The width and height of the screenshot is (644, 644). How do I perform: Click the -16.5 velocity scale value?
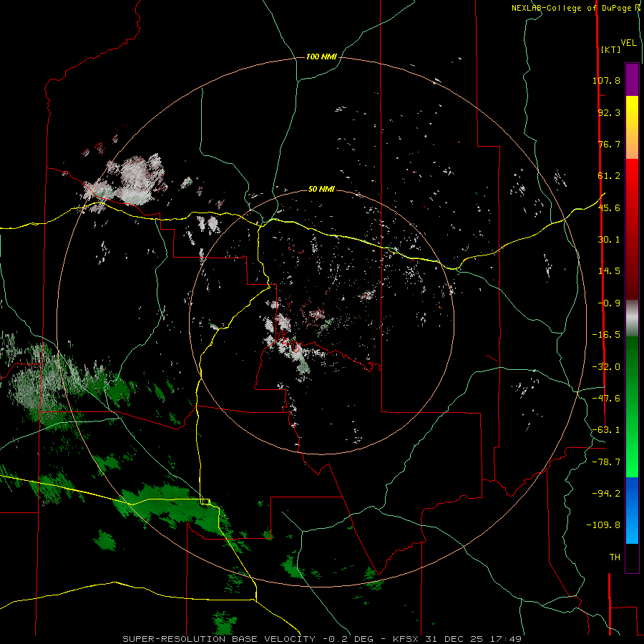coord(606,335)
